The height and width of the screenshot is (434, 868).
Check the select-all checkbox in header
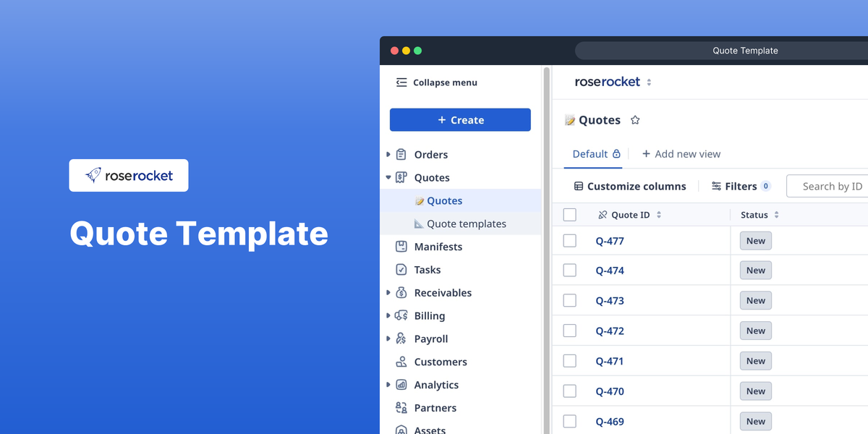point(570,215)
